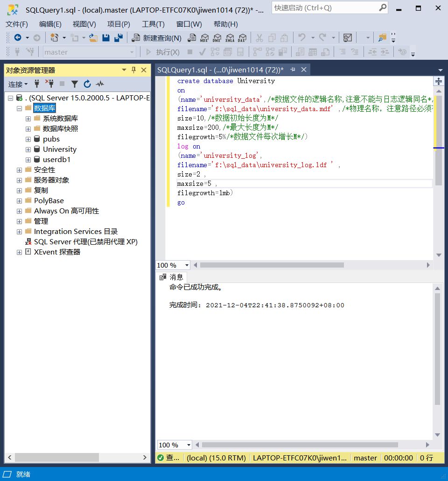Expand the 安全性 folder
This screenshot has height=481, width=448.
(x=19, y=170)
